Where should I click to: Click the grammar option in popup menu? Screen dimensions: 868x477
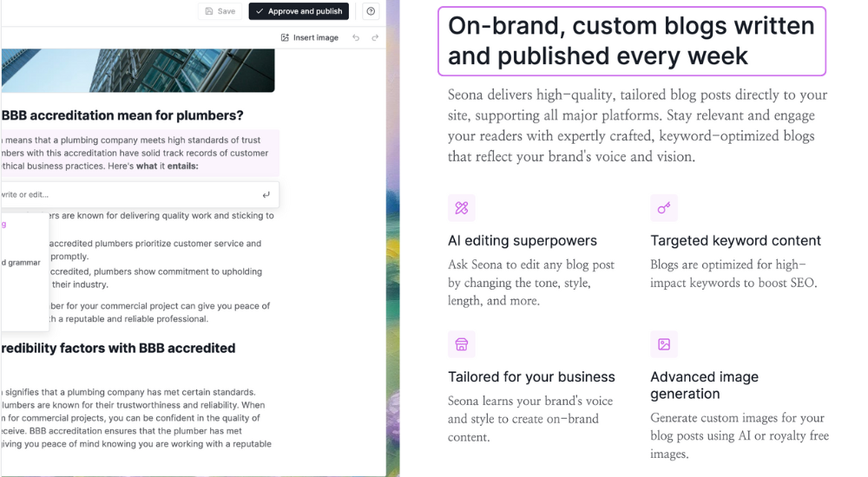[x=21, y=263]
